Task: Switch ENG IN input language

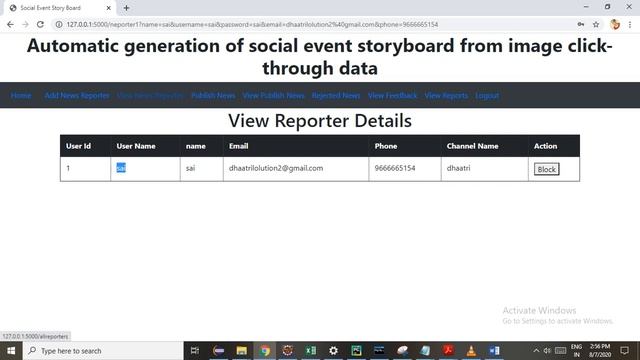Action: click(x=576, y=351)
